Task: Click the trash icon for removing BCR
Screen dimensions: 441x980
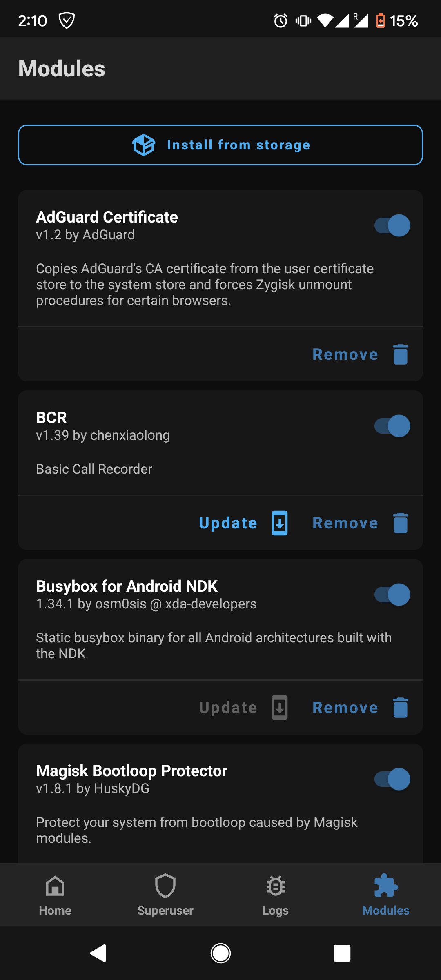Action: tap(400, 523)
